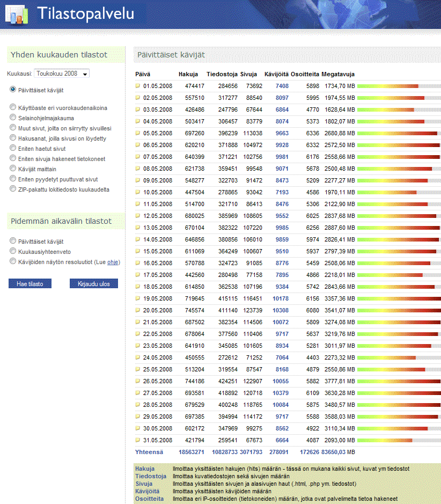
Task: Open visitor count 10308 link
Action: [281, 310]
